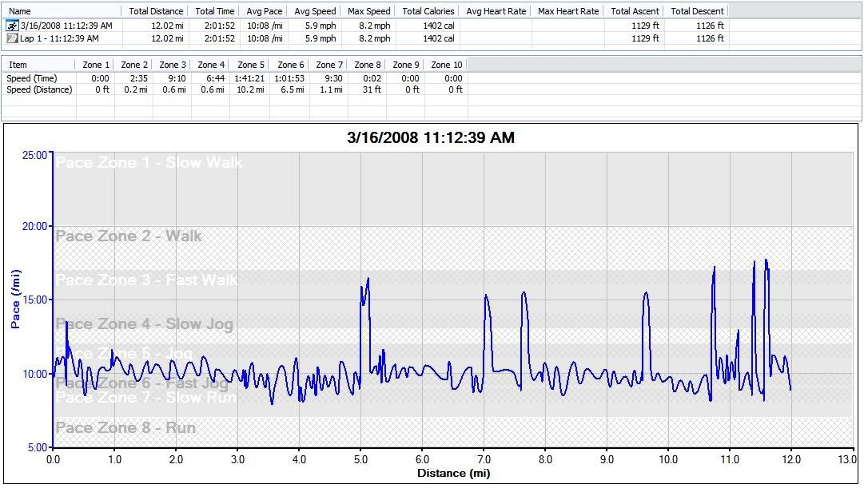Select the Speed (Distance) row
Screen dimensions: 864x504
coord(39,89)
